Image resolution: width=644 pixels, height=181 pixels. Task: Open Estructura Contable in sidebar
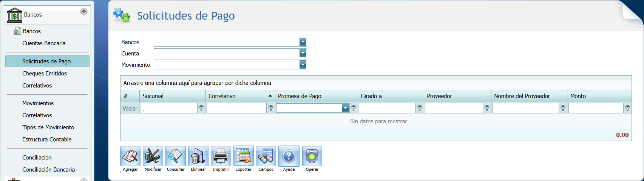click(x=47, y=140)
